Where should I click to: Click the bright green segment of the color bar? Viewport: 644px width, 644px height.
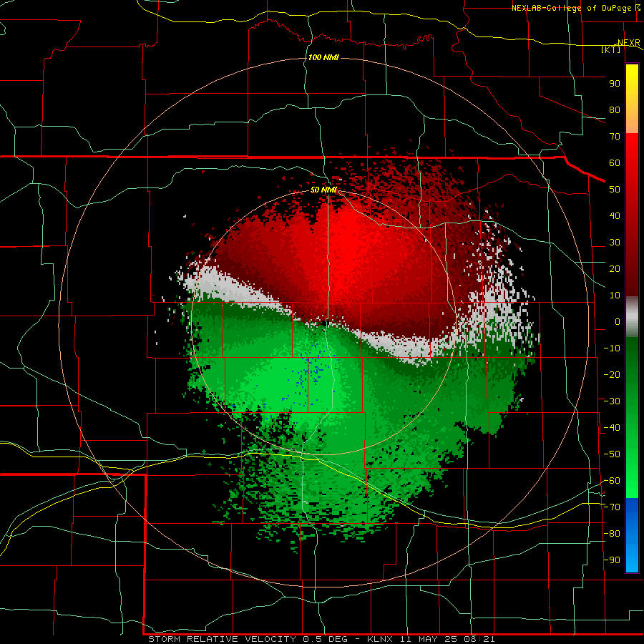(632, 472)
